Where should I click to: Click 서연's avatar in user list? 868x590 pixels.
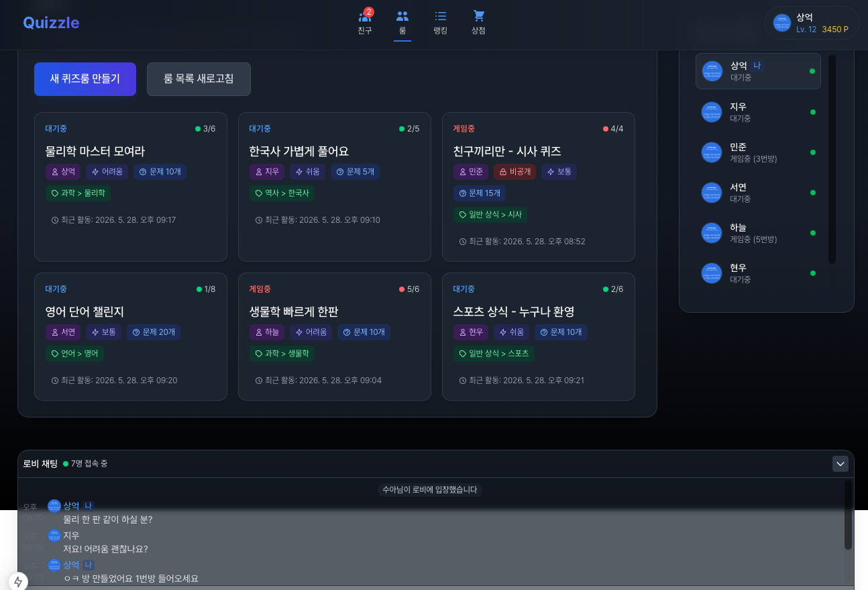(x=712, y=193)
